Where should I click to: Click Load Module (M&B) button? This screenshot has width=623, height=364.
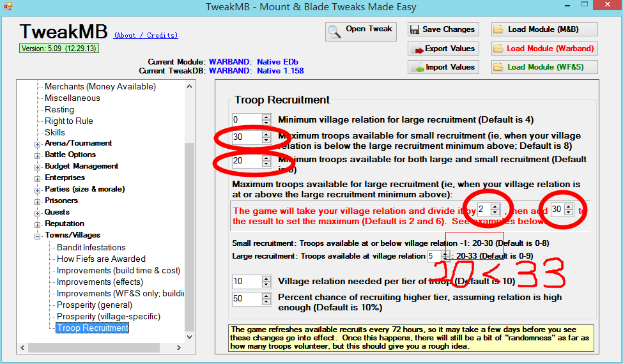coord(544,29)
